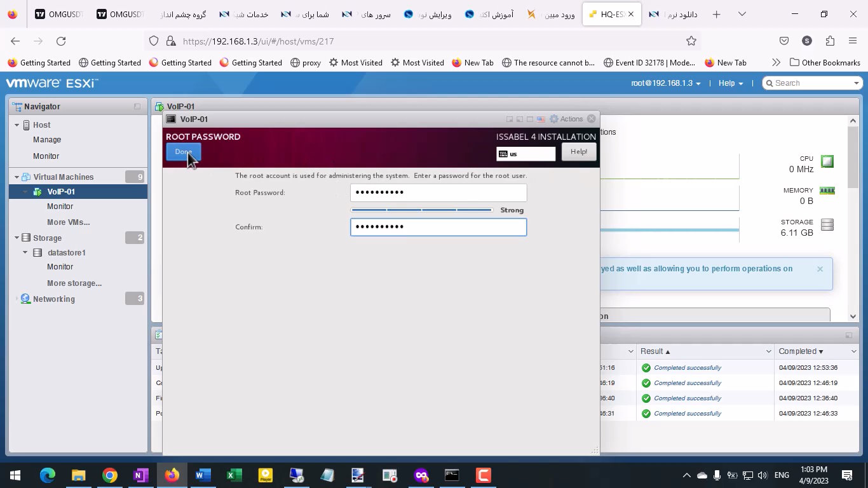Minimize the Recent tasks panel
Screen dimensions: 868x488
[848, 335]
